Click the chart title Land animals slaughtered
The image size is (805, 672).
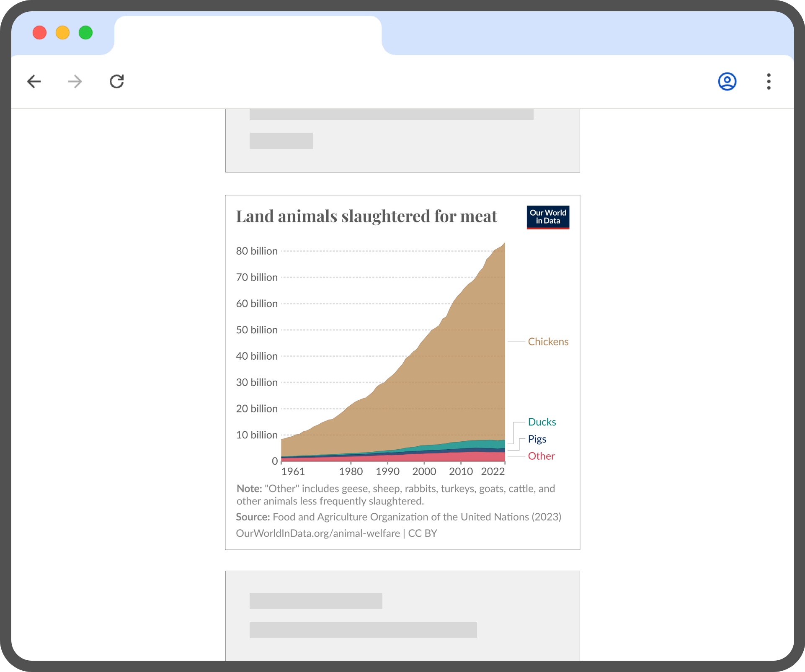click(366, 216)
